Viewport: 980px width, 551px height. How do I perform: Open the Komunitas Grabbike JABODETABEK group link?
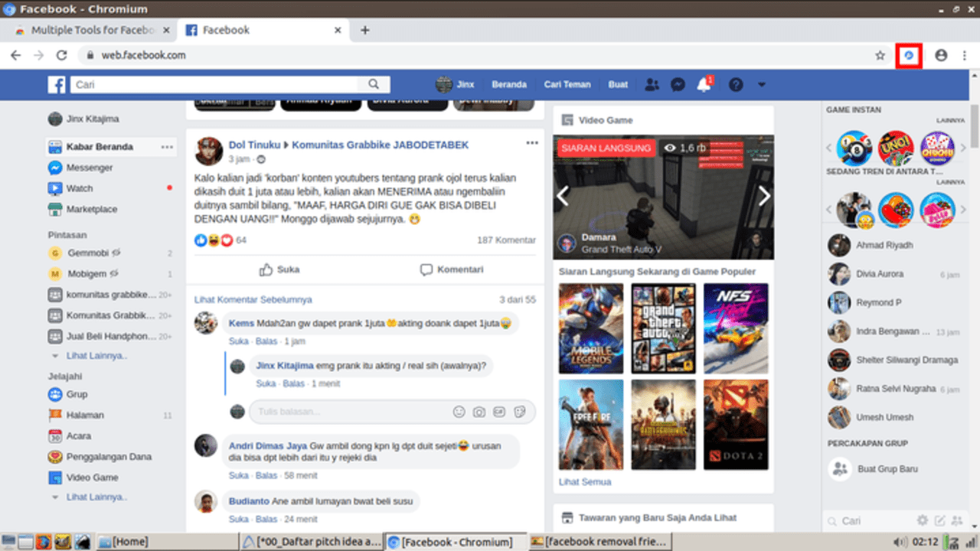point(381,145)
